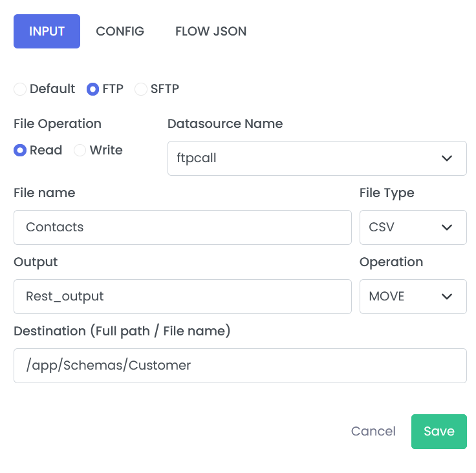Select the SFTP radio option
Screen dimensions: 476x473
[141, 89]
